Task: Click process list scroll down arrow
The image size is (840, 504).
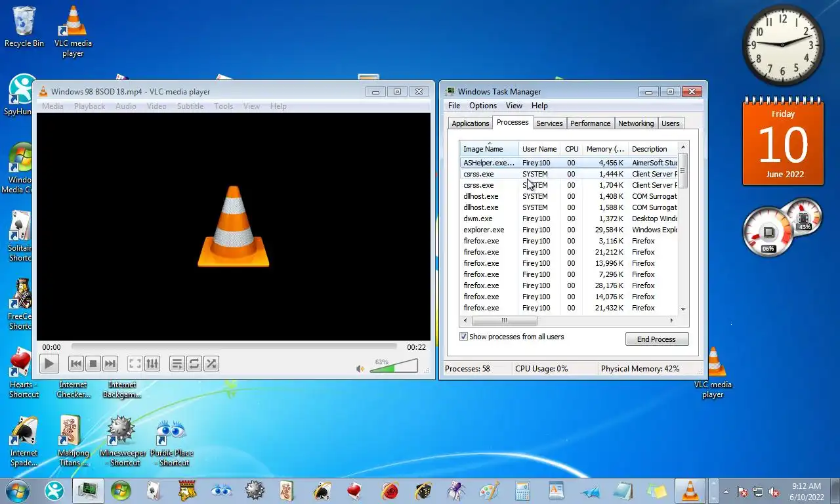Action: tap(683, 309)
